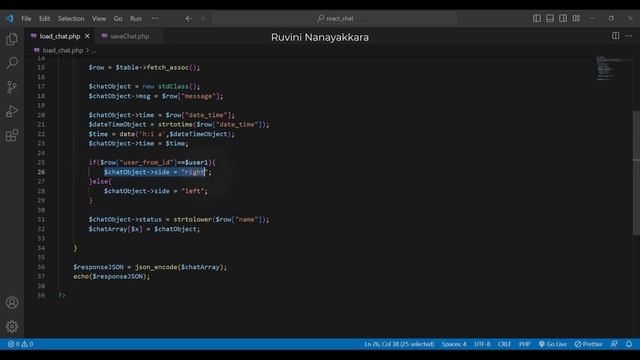
Task: Open editor more actions ellipsis
Action: (628, 36)
